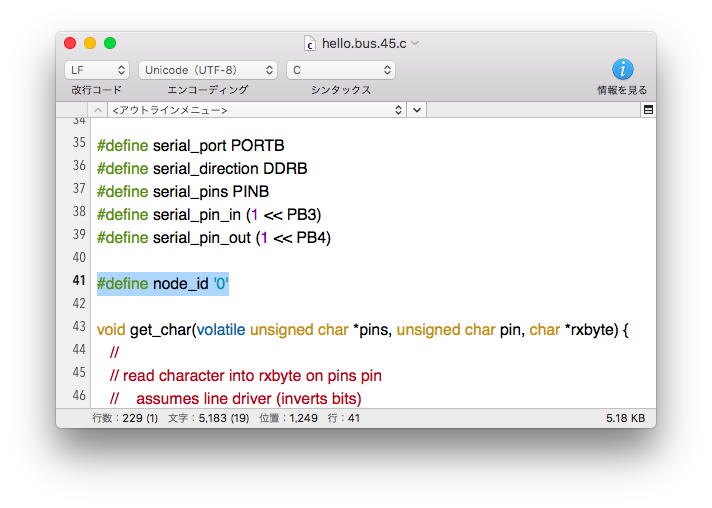
Task: Jump to previous outline item arrow
Action: coord(98,110)
